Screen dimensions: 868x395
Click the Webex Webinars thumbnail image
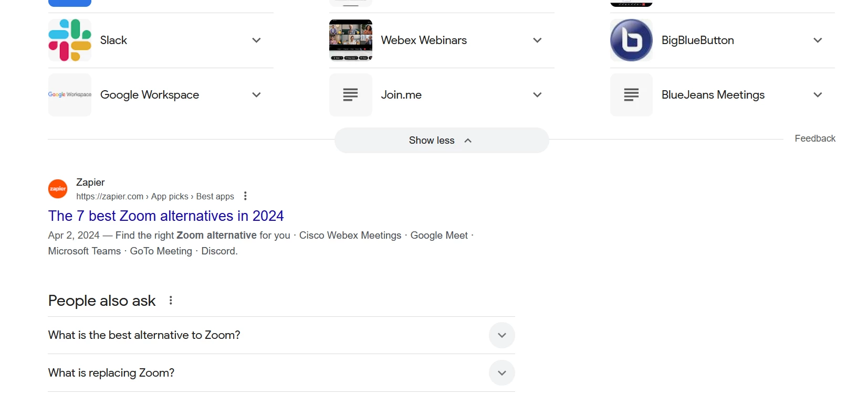351,40
